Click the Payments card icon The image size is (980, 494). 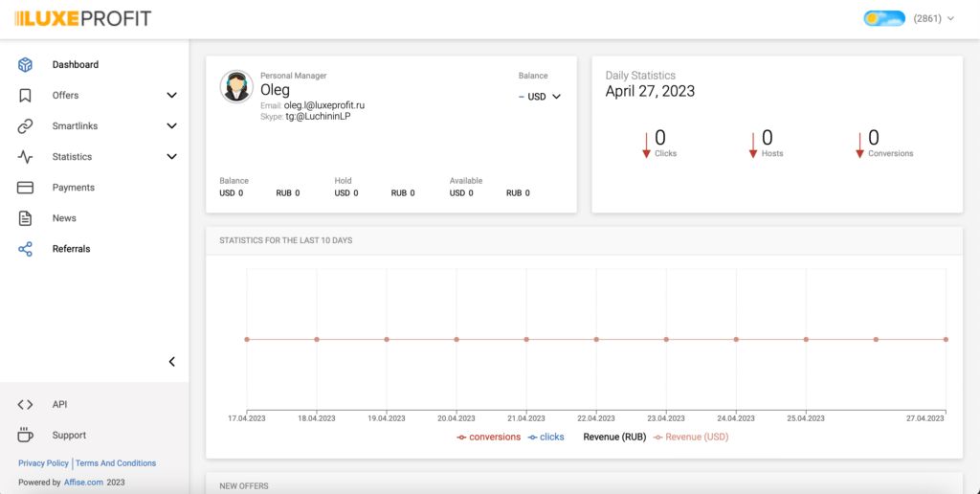26,188
